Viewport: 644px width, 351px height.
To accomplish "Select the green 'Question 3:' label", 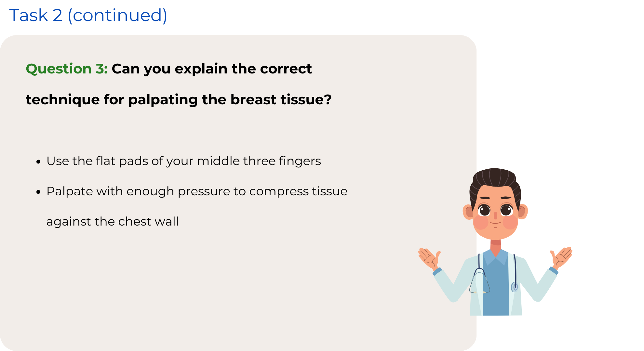I will 67,69.
